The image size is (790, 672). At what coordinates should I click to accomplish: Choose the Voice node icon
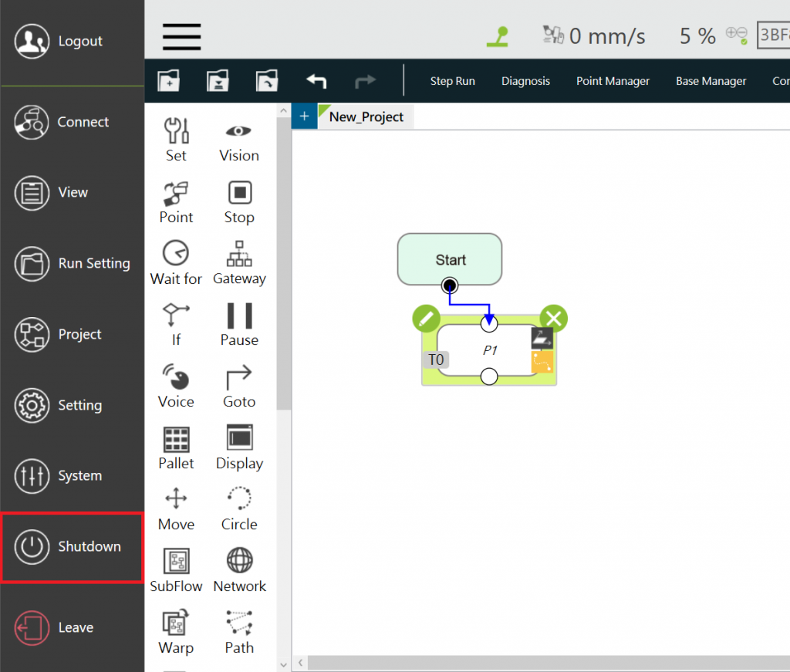pyautogui.click(x=177, y=377)
